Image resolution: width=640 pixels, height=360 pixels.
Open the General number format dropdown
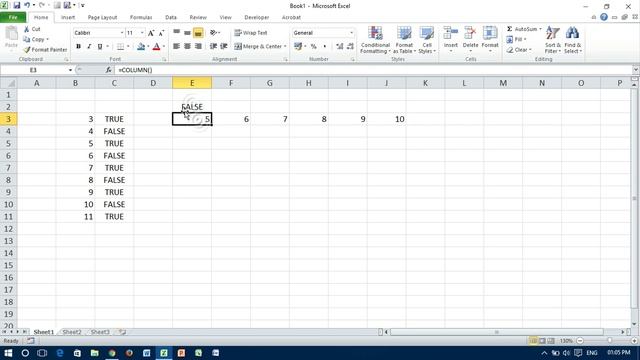point(351,33)
